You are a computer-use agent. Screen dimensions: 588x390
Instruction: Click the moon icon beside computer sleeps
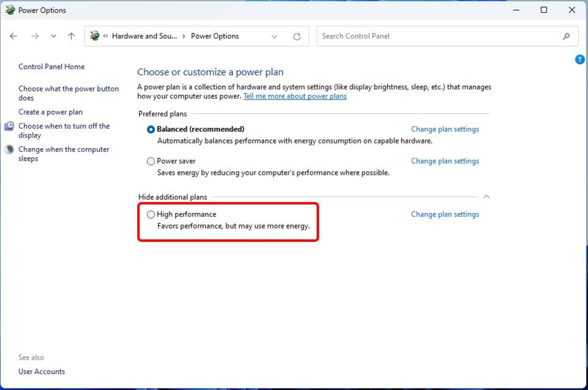[x=9, y=149]
